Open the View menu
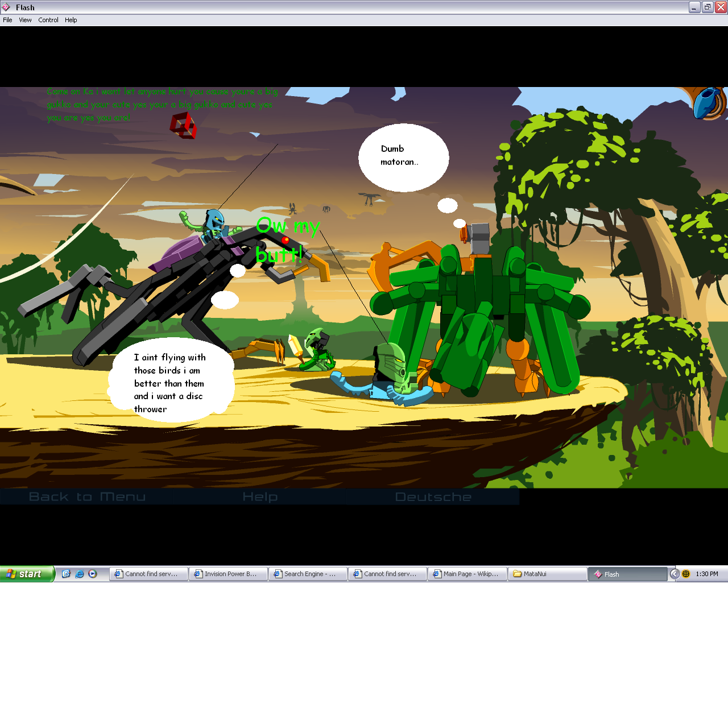The width and height of the screenshot is (728, 712). click(25, 20)
